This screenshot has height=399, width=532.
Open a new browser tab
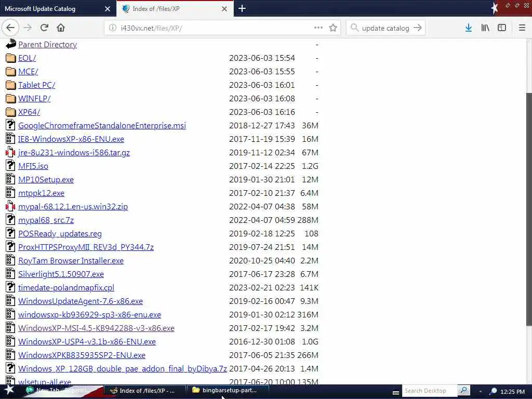(242, 8)
